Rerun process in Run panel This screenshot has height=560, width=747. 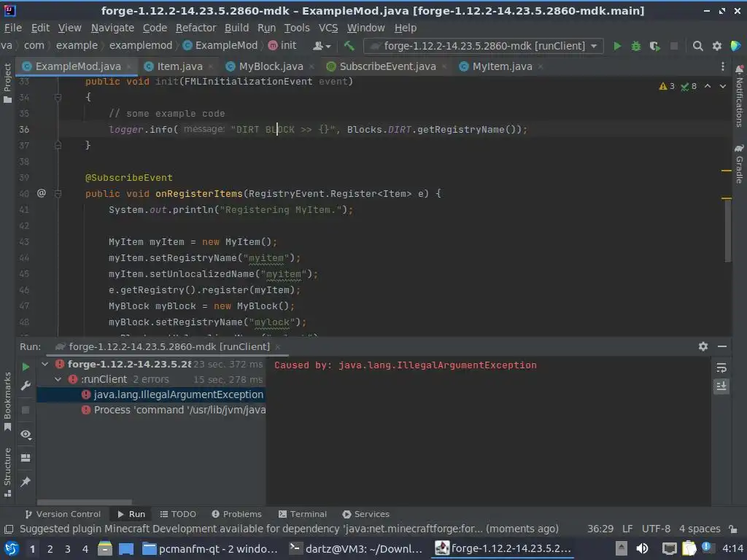(x=26, y=367)
